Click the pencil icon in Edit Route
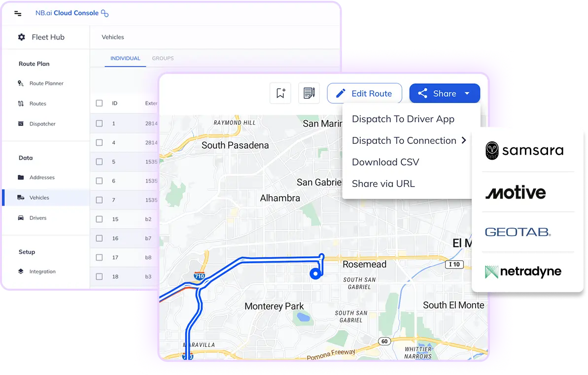Viewport: 588px width, 375px height. (341, 93)
